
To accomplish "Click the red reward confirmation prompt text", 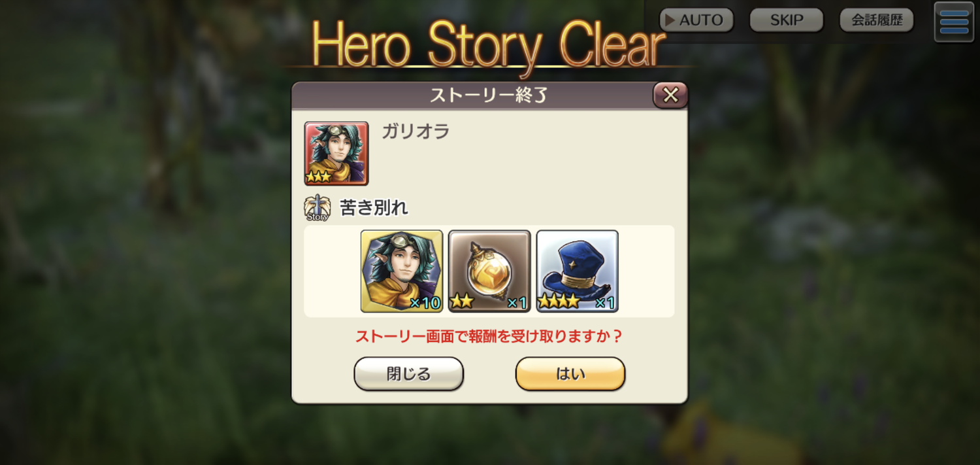I will pos(489,336).
